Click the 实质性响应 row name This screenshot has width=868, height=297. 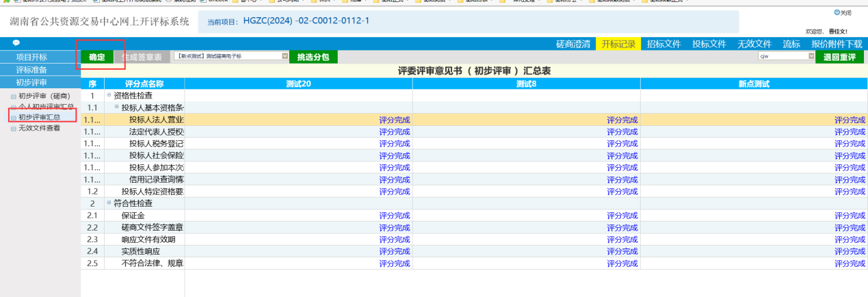coord(139,251)
